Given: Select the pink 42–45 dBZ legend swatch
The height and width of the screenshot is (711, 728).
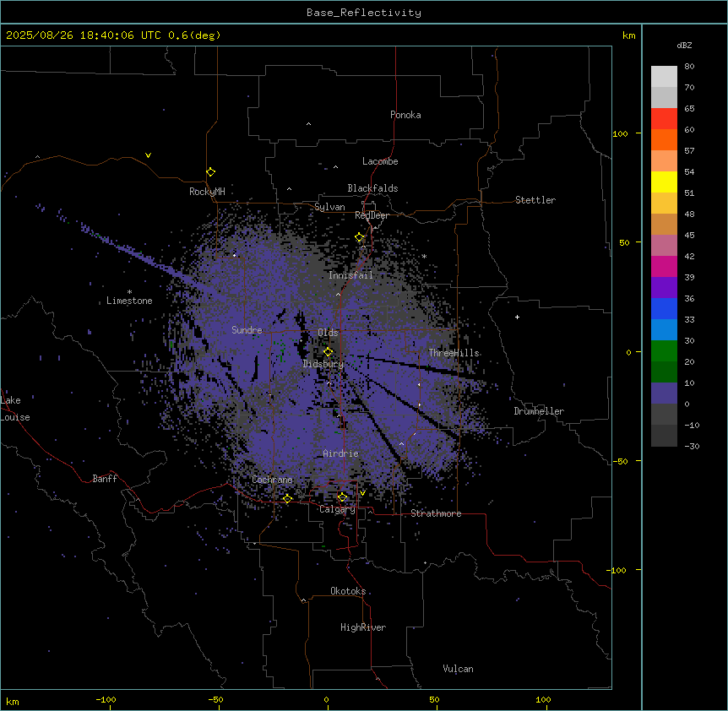Looking at the screenshot, I should (x=664, y=246).
